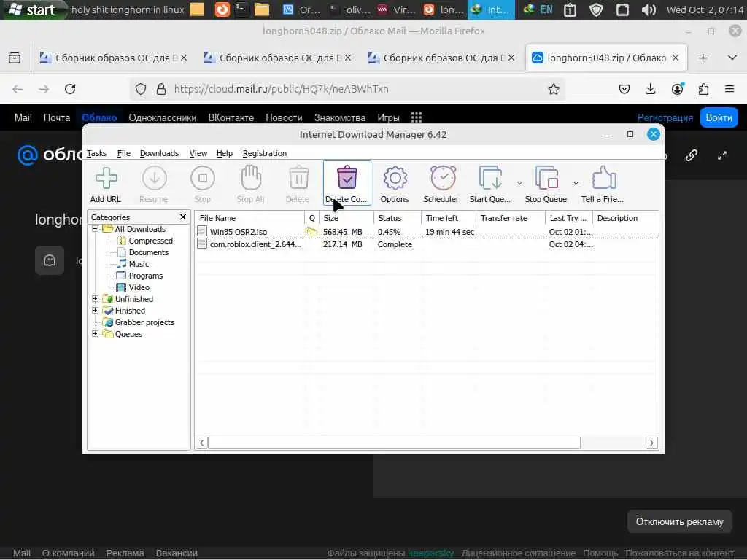
Task: Click the Start Queue icon
Action: 490,184
